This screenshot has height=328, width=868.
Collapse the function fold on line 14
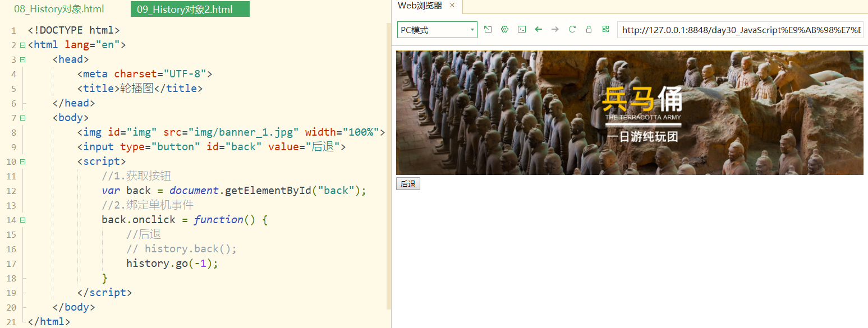[22, 220]
